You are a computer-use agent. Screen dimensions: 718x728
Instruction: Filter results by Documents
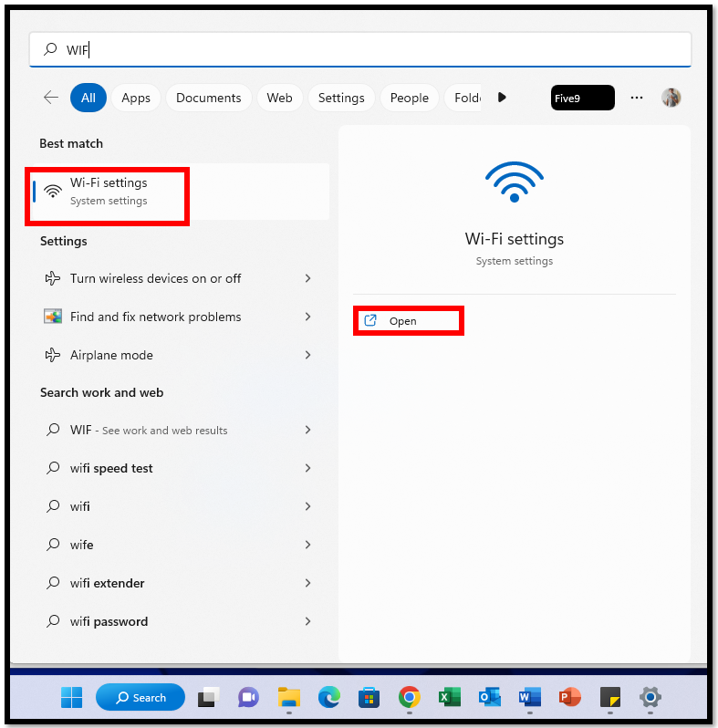tap(209, 98)
